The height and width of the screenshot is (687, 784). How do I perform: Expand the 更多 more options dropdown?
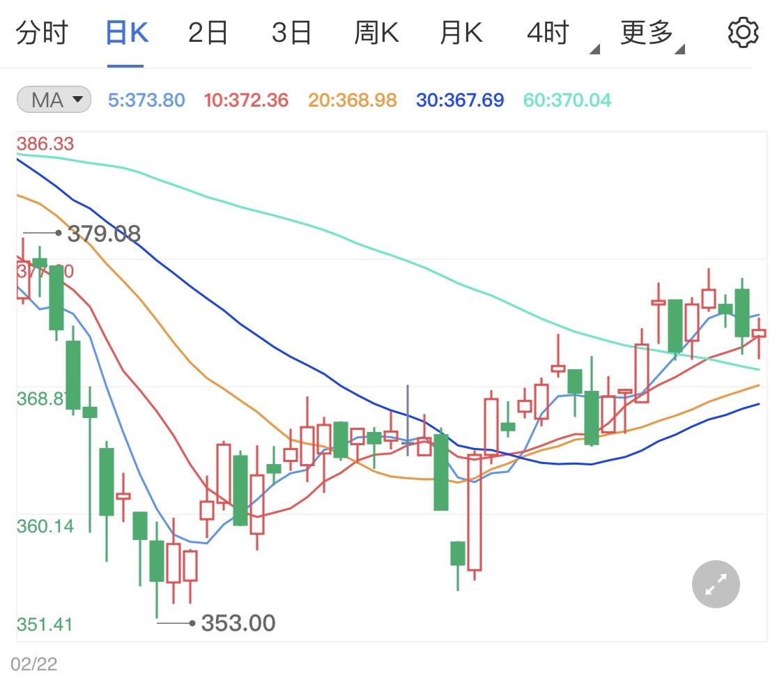tap(652, 35)
